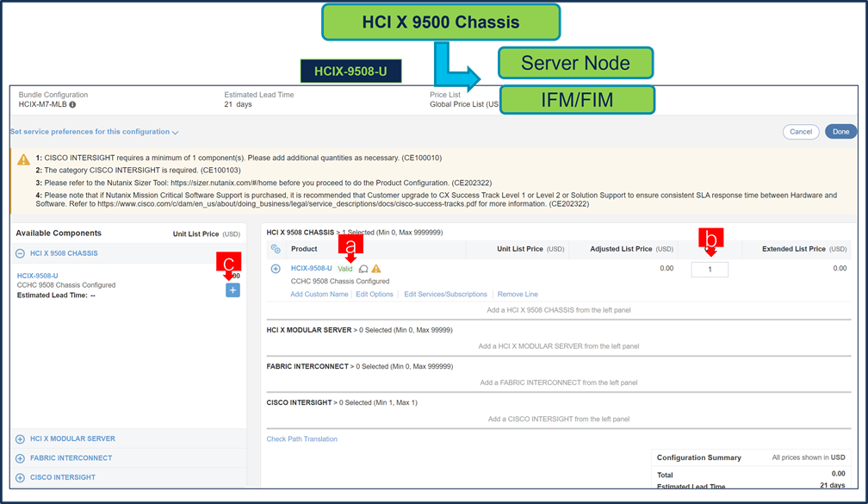The image size is (868, 504).
Task: Click Configuration Summary heading
Action: coord(698,457)
